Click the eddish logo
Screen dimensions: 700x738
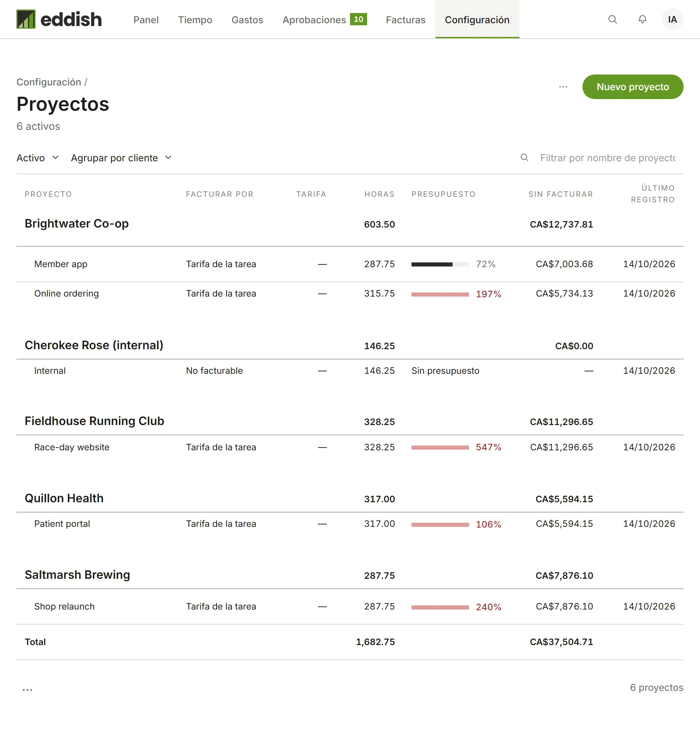coord(59,19)
